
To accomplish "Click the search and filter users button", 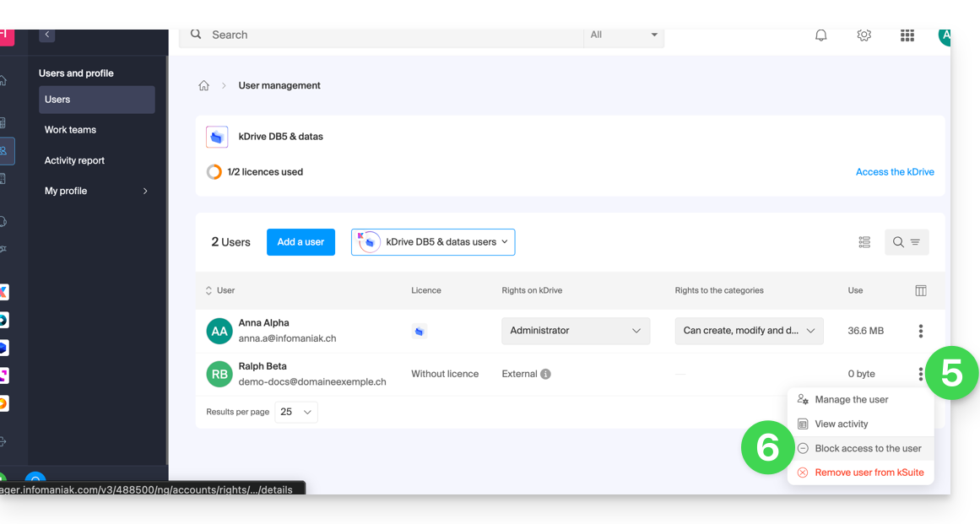I will [906, 242].
